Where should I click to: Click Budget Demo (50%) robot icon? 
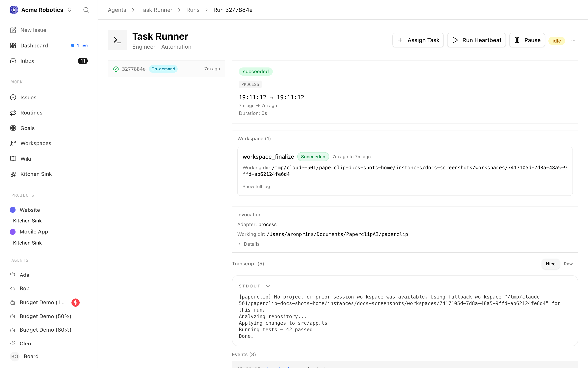[x=13, y=316]
